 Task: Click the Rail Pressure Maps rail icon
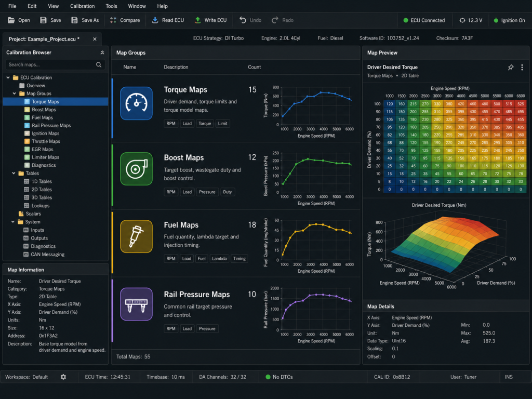136,304
